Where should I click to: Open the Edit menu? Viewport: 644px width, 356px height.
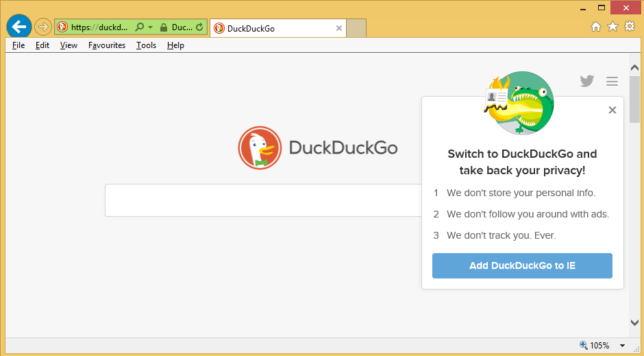click(42, 45)
